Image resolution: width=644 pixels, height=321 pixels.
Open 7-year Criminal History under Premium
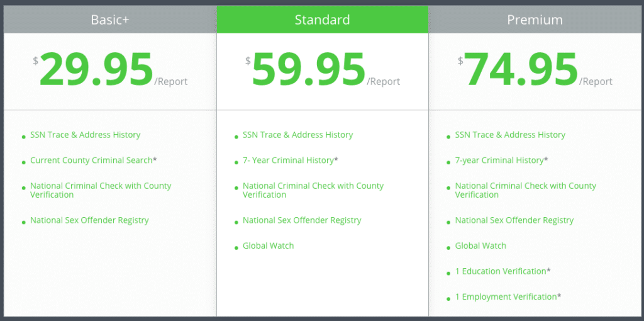tap(501, 160)
